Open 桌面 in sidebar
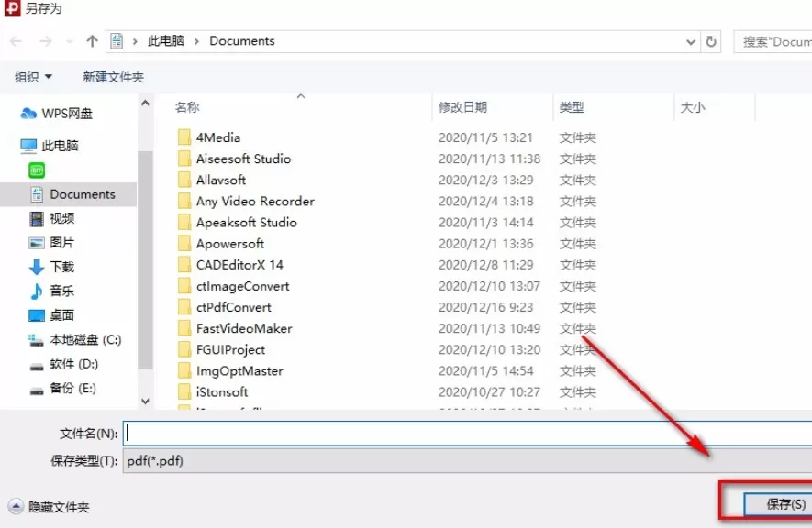The height and width of the screenshot is (528, 812). [x=51, y=315]
